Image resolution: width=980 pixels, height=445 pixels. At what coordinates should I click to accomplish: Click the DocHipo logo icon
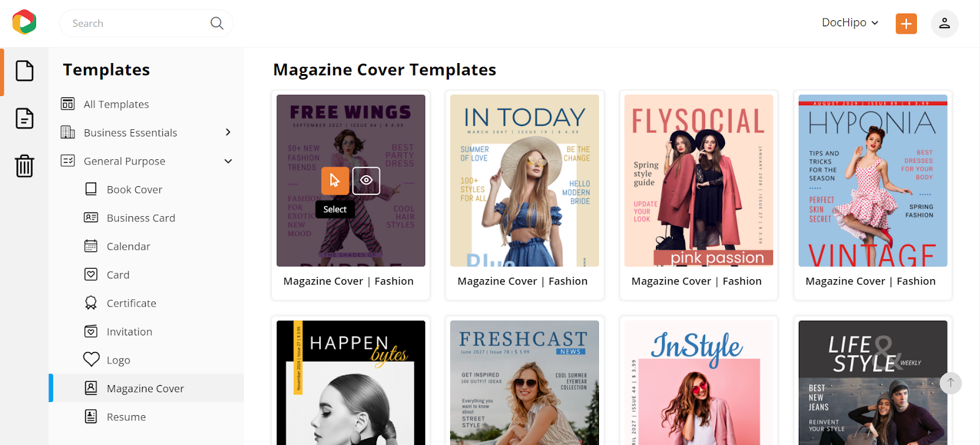24,22
